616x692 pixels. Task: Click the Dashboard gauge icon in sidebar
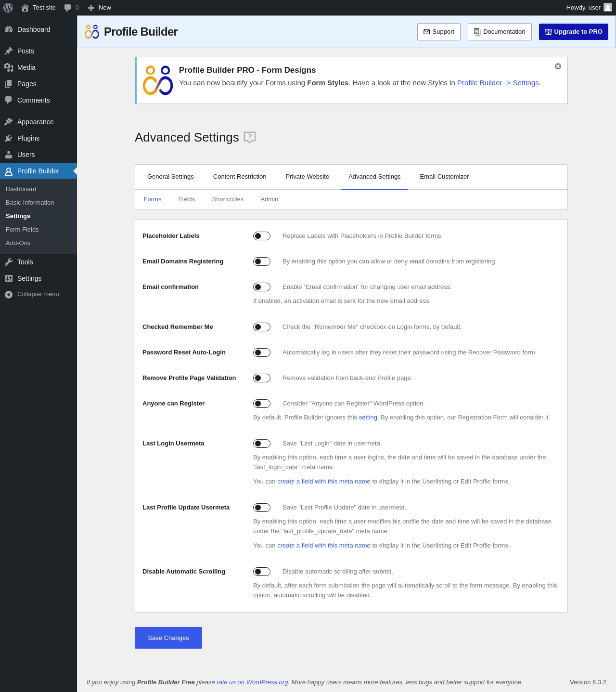pyautogui.click(x=9, y=29)
